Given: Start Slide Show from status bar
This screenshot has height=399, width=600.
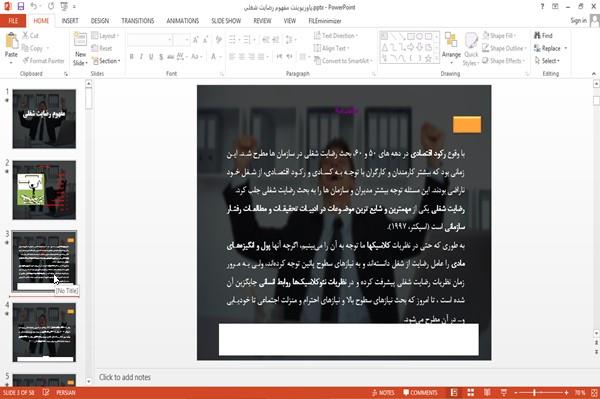Looking at the screenshot, I should tap(504, 392).
